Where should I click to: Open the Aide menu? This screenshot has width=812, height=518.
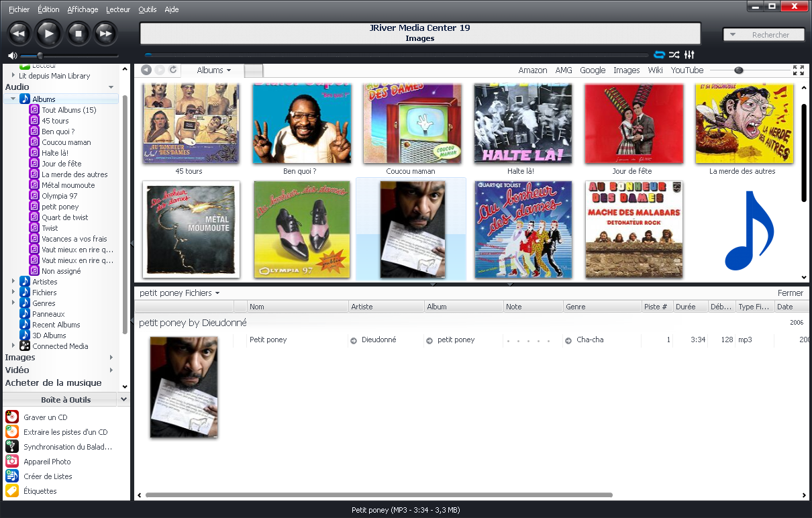pos(171,9)
